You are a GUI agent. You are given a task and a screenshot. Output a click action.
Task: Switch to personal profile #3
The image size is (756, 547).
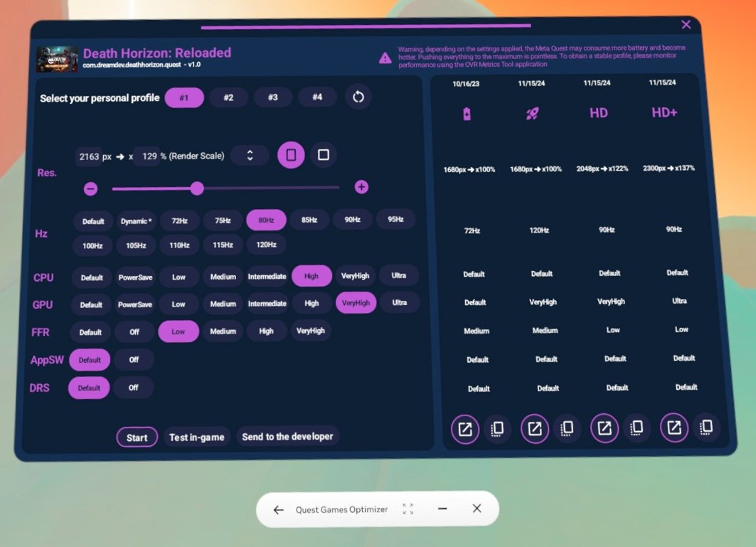(x=273, y=97)
